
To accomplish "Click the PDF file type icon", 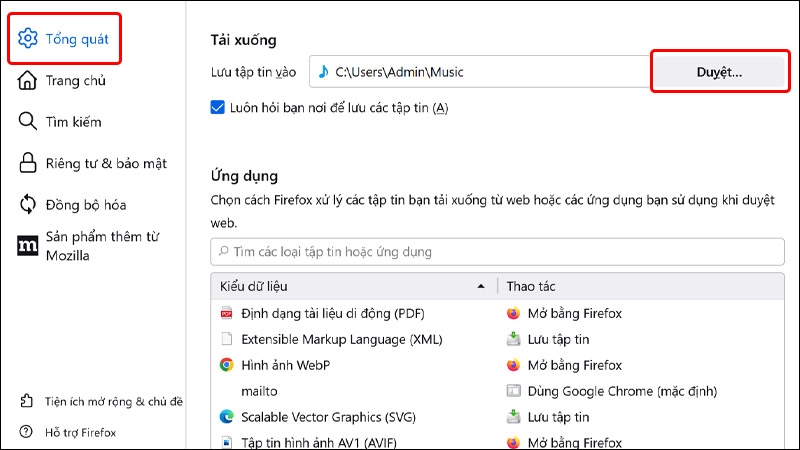I will pos(227,313).
